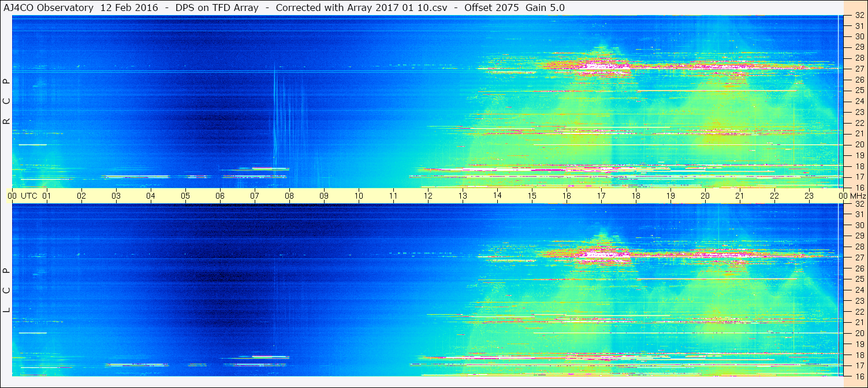Image resolution: width=868 pixels, height=388 pixels.
Task: Select the 16 hour marker on UTC axis
Action: (567, 196)
